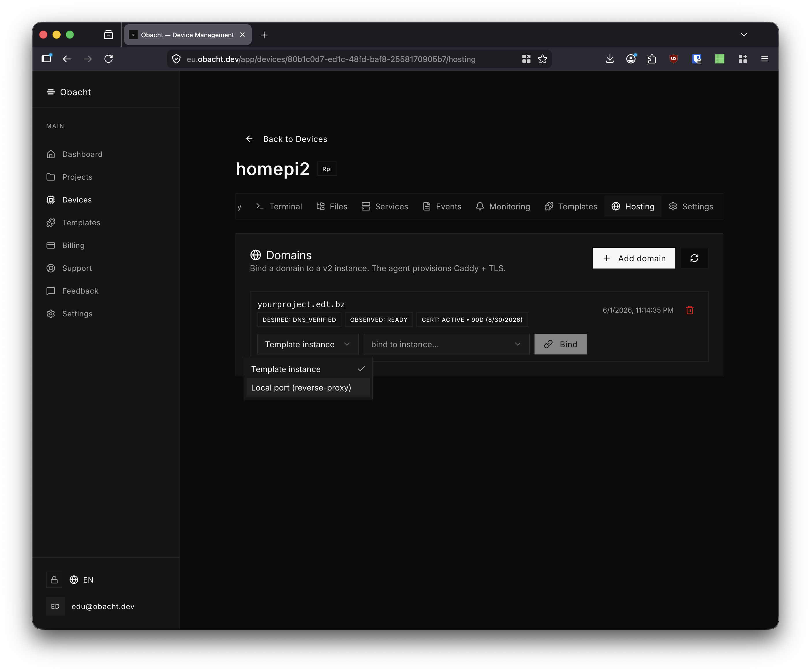Open Billing in the sidebar
Screen dimensions: 811x672
click(66, 245)
